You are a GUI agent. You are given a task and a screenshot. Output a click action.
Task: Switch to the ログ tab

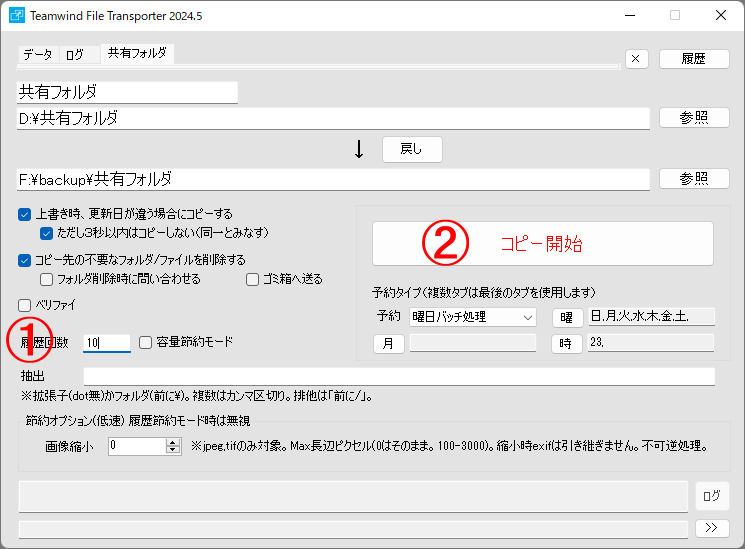pyautogui.click(x=75, y=55)
